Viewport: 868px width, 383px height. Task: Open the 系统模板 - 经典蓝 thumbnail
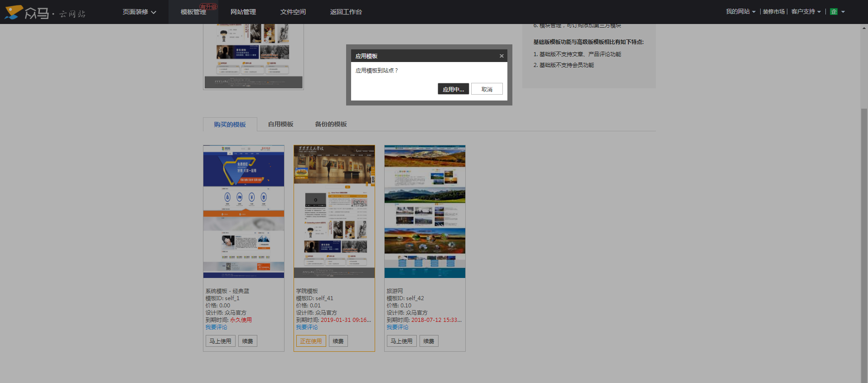click(x=244, y=211)
